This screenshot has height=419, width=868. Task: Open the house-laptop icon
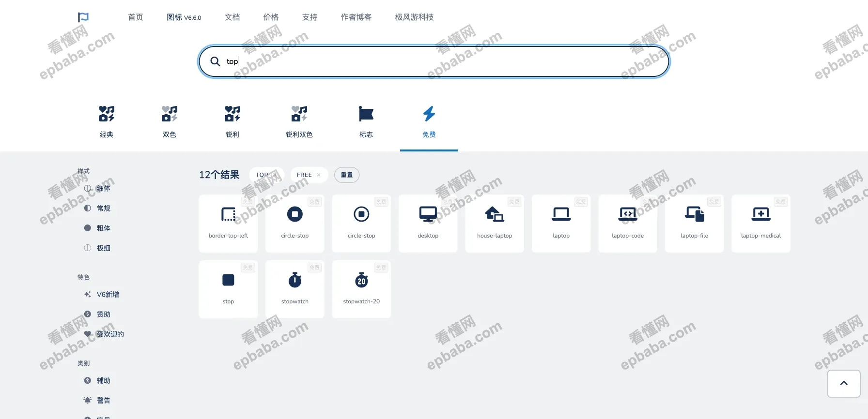click(x=495, y=223)
